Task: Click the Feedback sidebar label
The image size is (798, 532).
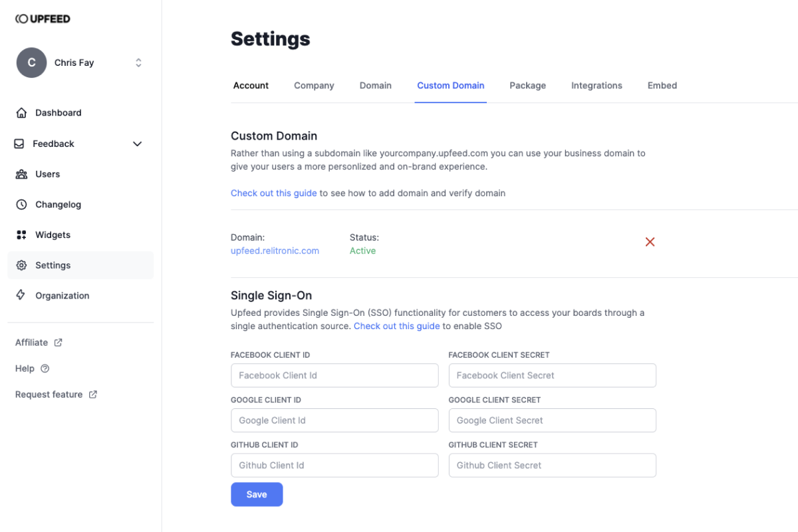Action: click(53, 144)
